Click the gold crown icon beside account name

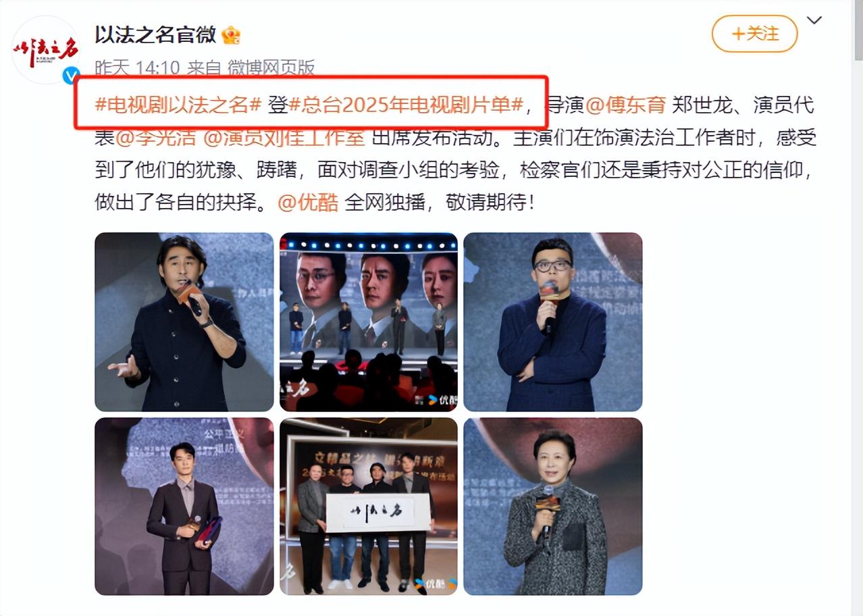click(232, 34)
